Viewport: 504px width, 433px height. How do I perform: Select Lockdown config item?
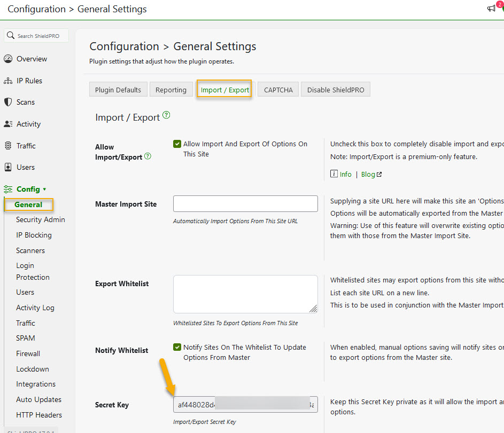(33, 369)
